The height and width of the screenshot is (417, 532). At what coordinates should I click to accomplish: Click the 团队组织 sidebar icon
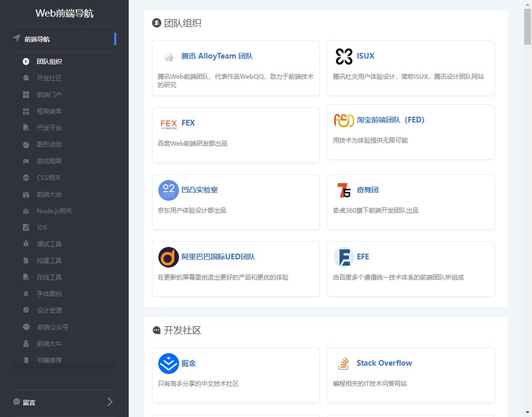[x=26, y=61]
